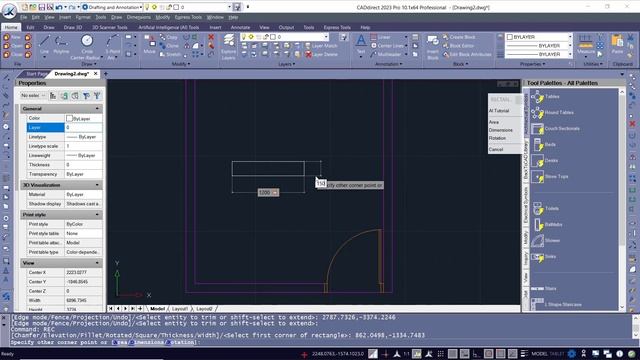Click AI Tutorial in the prompt menu

coord(499,111)
